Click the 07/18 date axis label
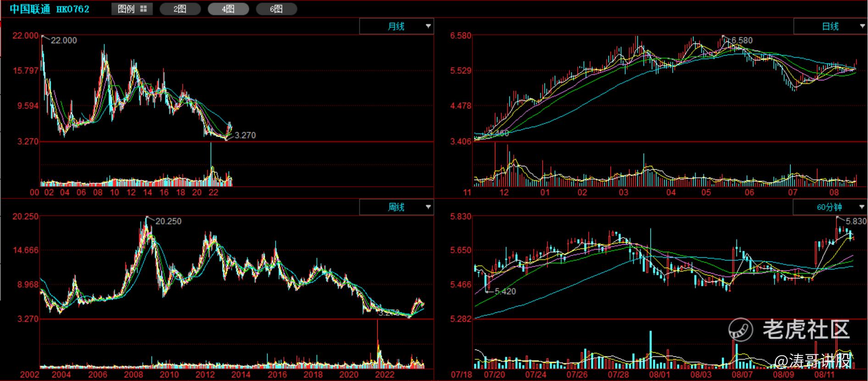Screen dimensions: 868x381 [x=462, y=375]
